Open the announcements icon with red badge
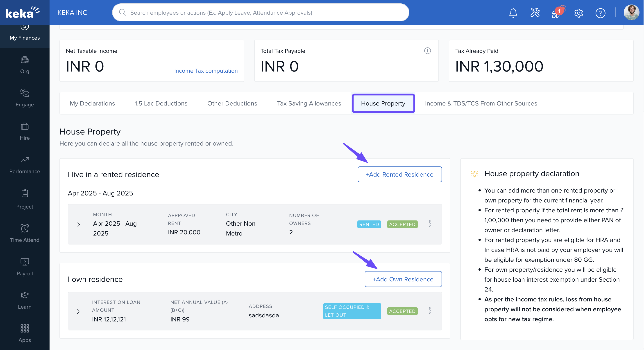Screen dimensions: 644x350 (x=556, y=13)
